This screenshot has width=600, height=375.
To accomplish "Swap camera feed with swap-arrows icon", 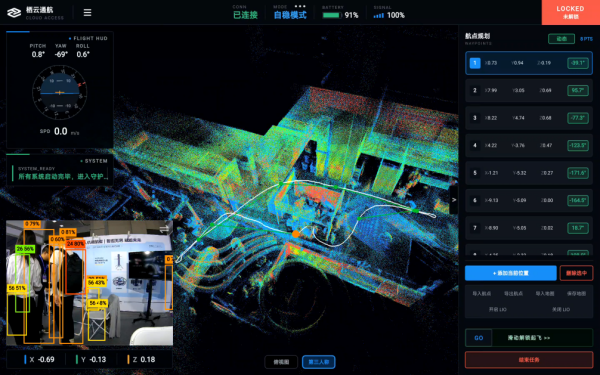I will 164,229.
